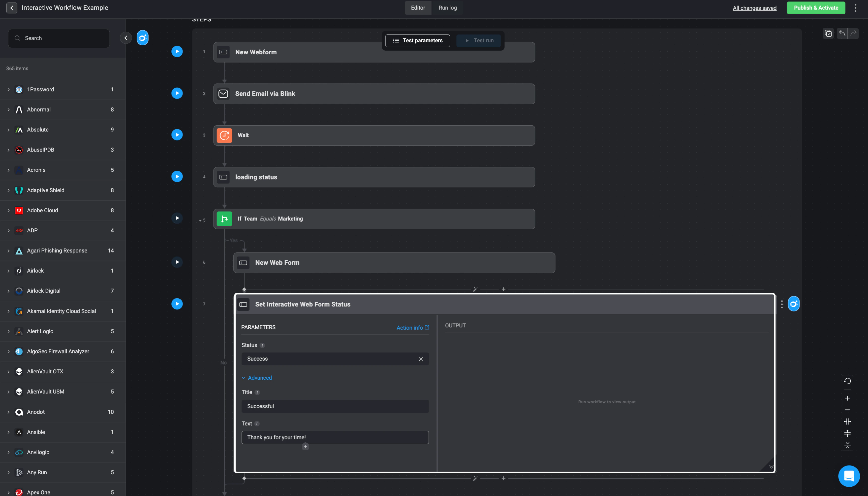Clear the Success status value

(421, 359)
